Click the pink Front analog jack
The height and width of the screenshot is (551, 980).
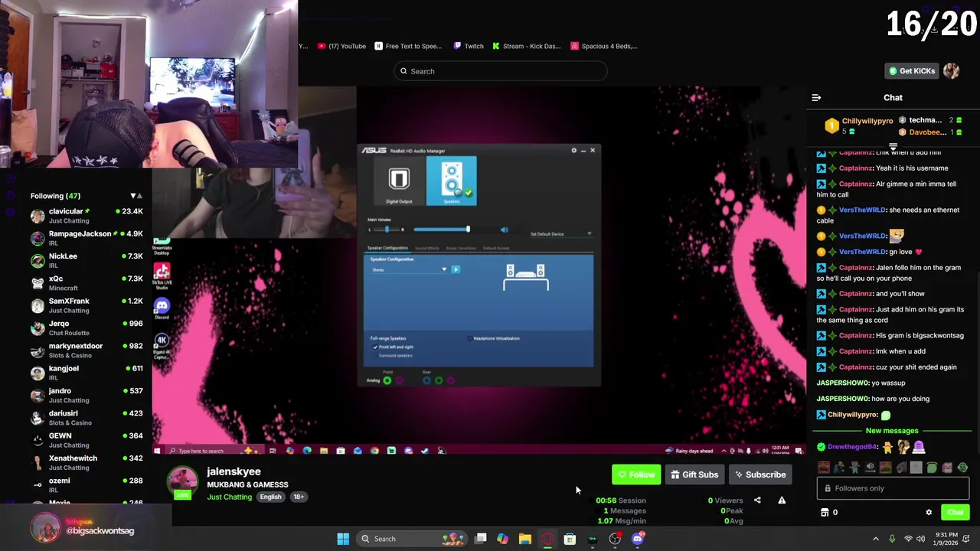point(400,380)
